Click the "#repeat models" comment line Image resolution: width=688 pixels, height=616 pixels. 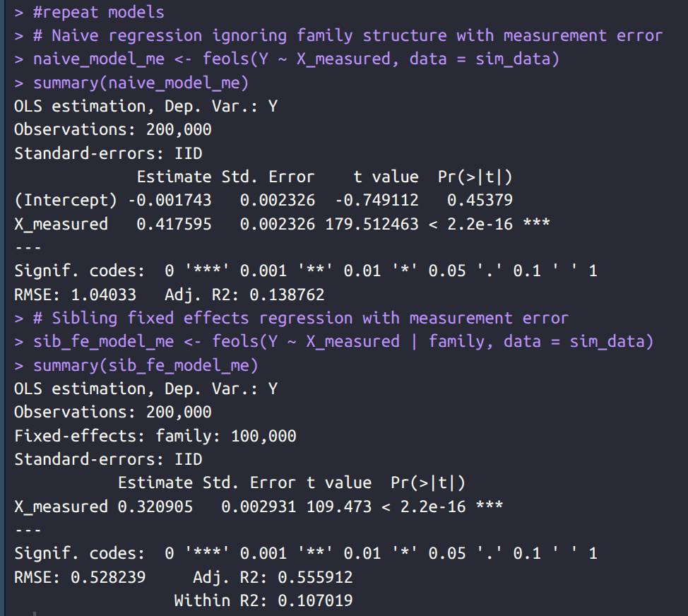click(98, 12)
